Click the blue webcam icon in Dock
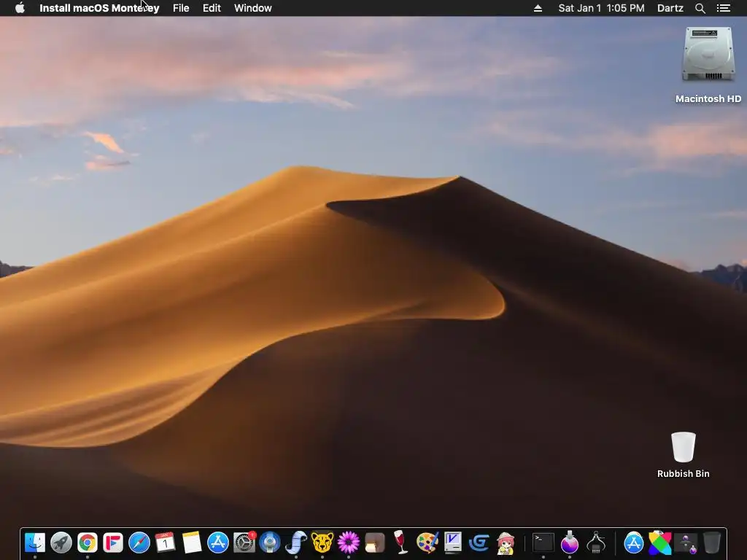 [270, 542]
